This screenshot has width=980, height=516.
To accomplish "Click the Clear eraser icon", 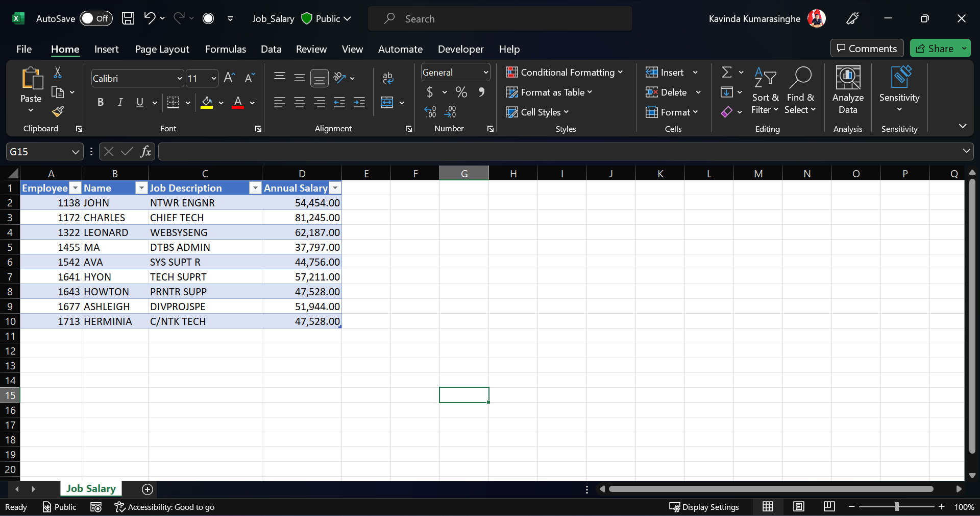I will (727, 111).
